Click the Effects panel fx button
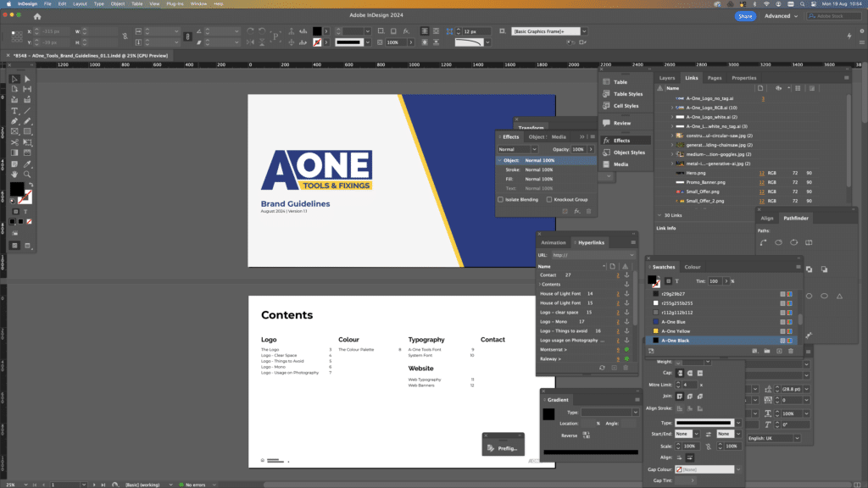The width and height of the screenshot is (868, 488). tap(576, 211)
